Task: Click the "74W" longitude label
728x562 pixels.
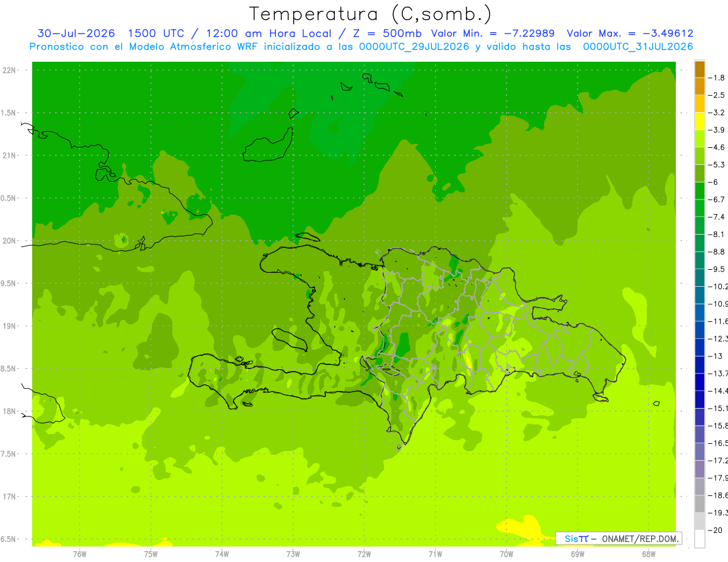Action: (222, 554)
